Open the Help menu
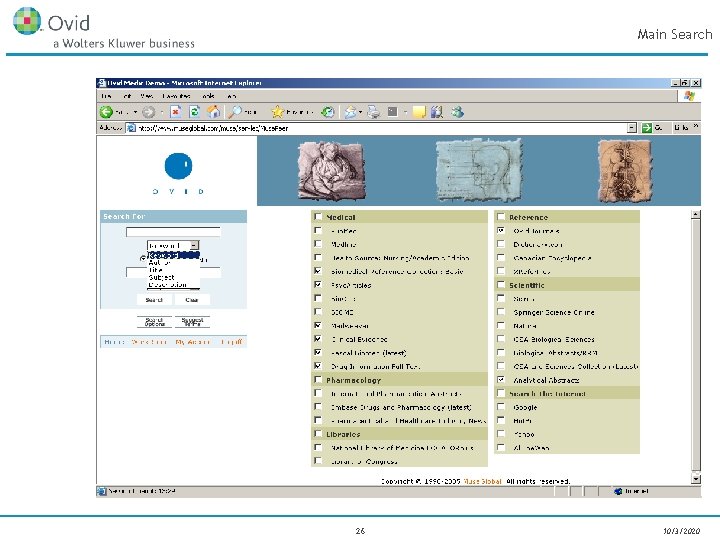 pyautogui.click(x=231, y=96)
